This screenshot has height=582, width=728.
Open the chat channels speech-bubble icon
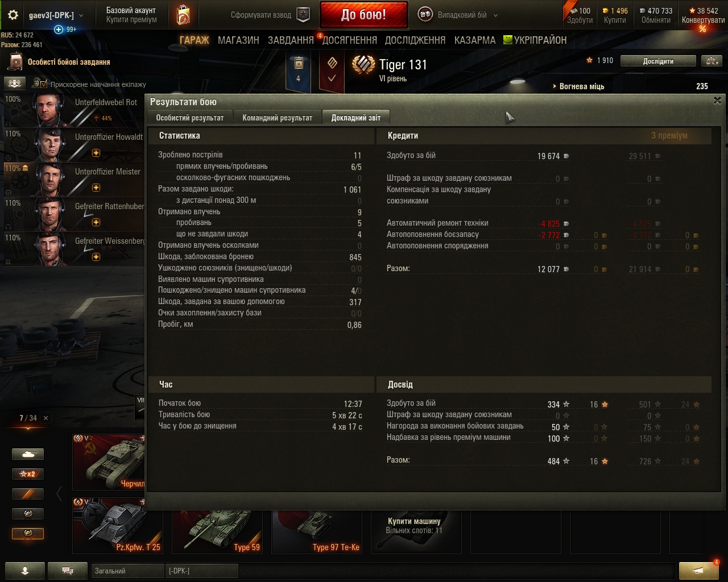tap(67, 571)
